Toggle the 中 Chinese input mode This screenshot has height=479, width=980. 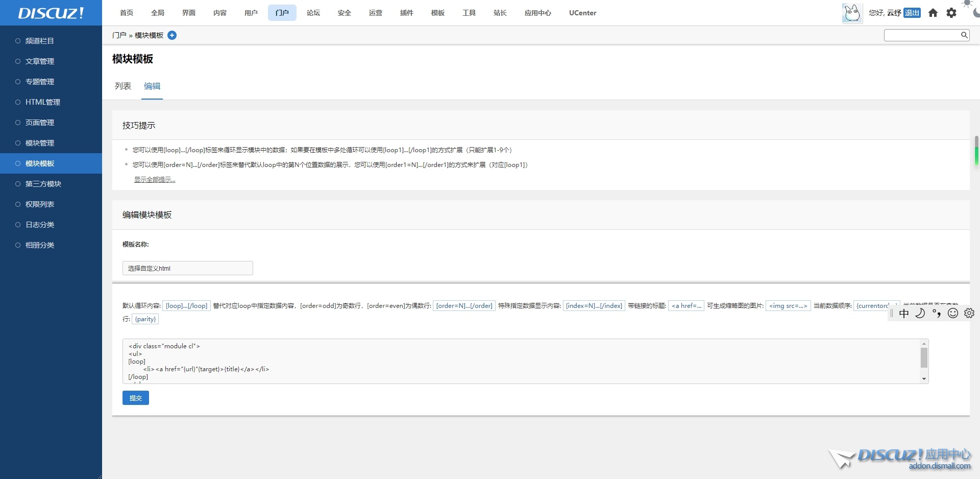click(904, 314)
